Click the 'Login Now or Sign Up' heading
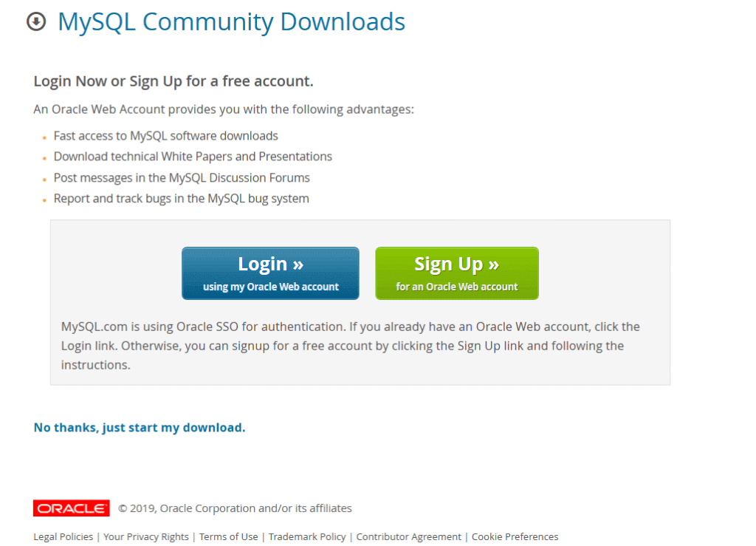This screenshot has height=546, width=756. coord(173,81)
